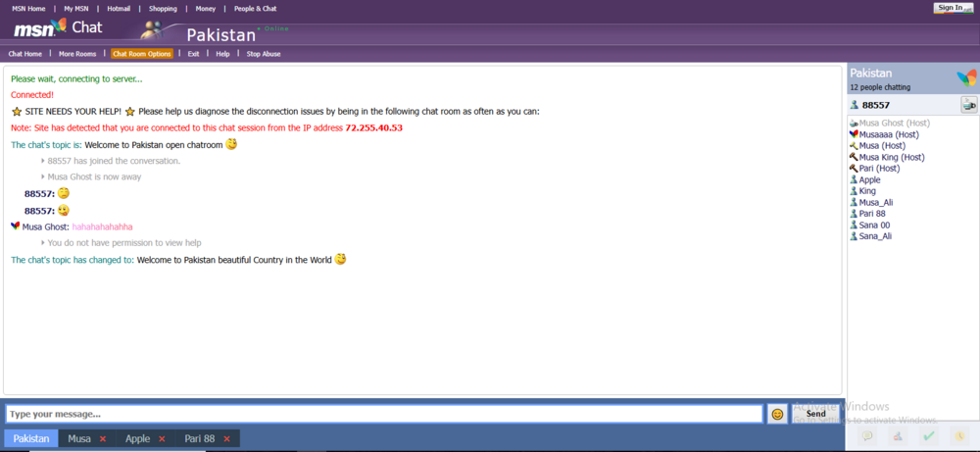Click the gavel icon beside Pari (Host)
This screenshot has height=452, width=980.
(x=854, y=169)
